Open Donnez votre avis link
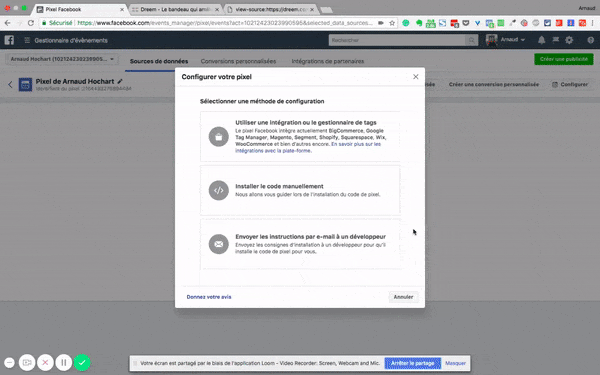The image size is (600, 375). tap(209, 297)
